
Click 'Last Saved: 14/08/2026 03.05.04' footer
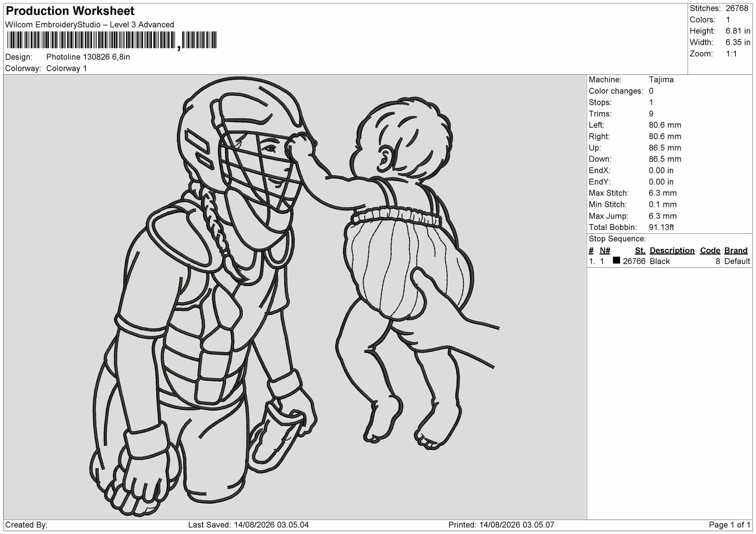[249, 525]
